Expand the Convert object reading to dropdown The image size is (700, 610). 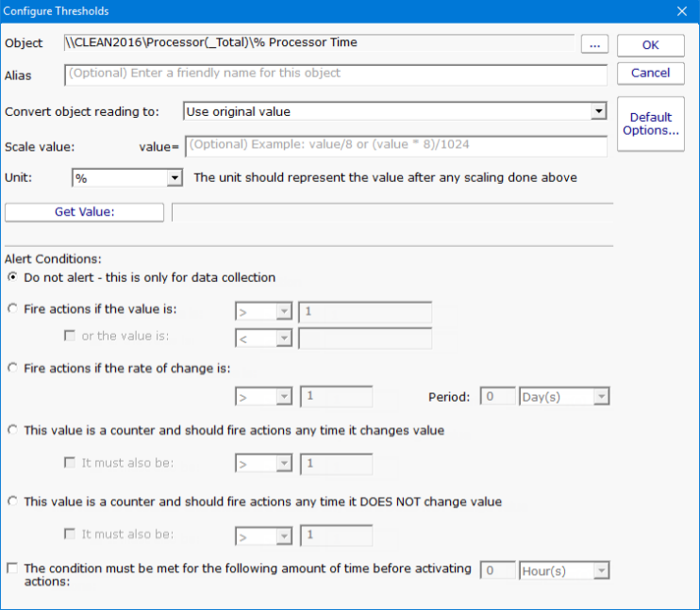(x=597, y=111)
